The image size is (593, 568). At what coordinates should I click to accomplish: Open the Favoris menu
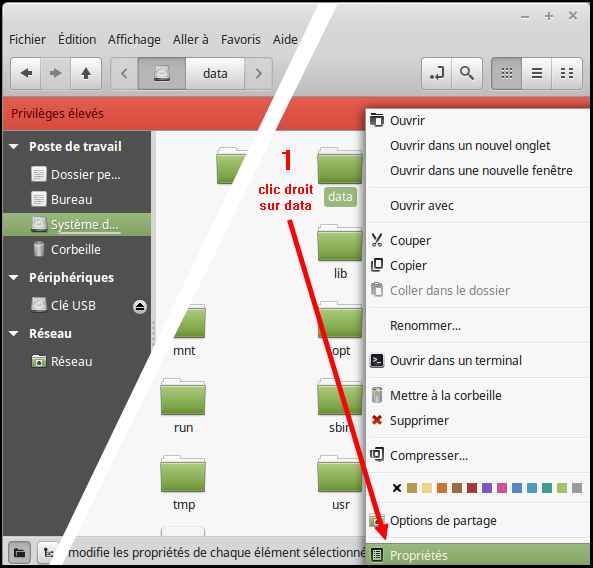[x=241, y=39]
